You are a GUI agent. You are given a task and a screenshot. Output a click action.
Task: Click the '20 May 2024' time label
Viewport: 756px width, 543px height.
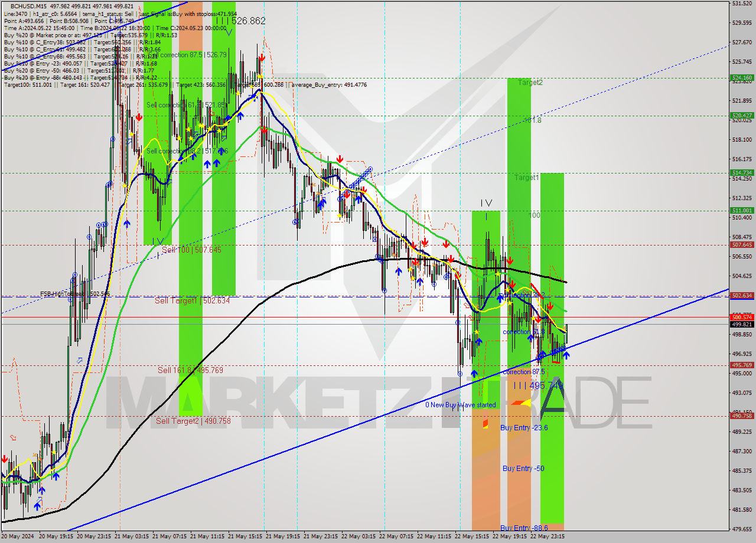17,537
